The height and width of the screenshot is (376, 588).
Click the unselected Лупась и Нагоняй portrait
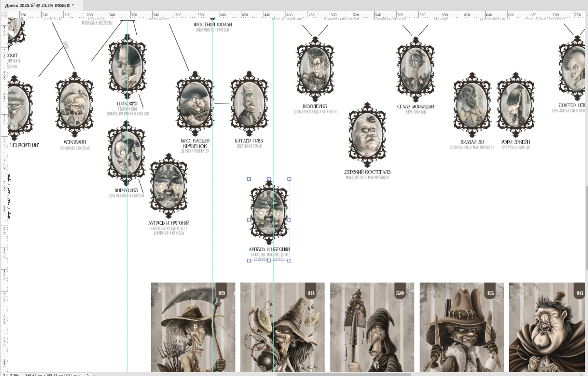coord(169,186)
